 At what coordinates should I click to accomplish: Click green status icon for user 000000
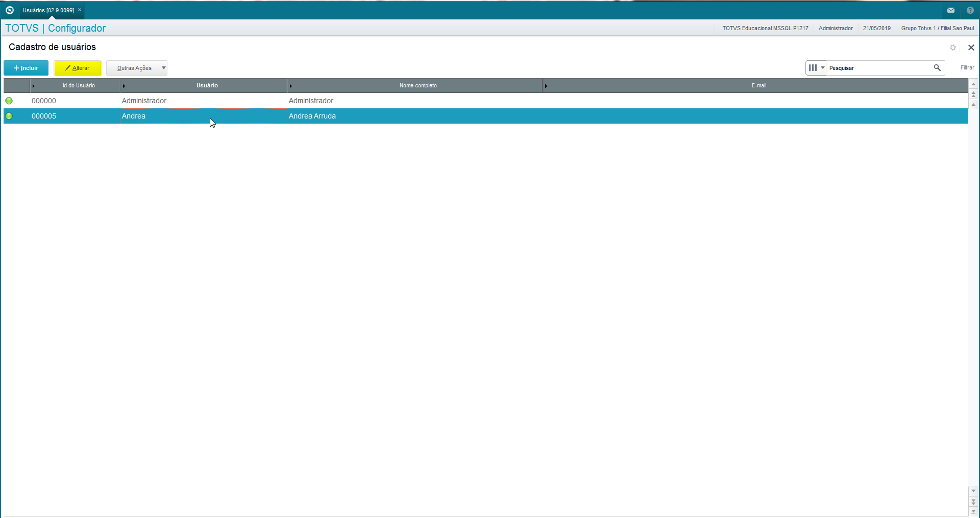[9, 101]
